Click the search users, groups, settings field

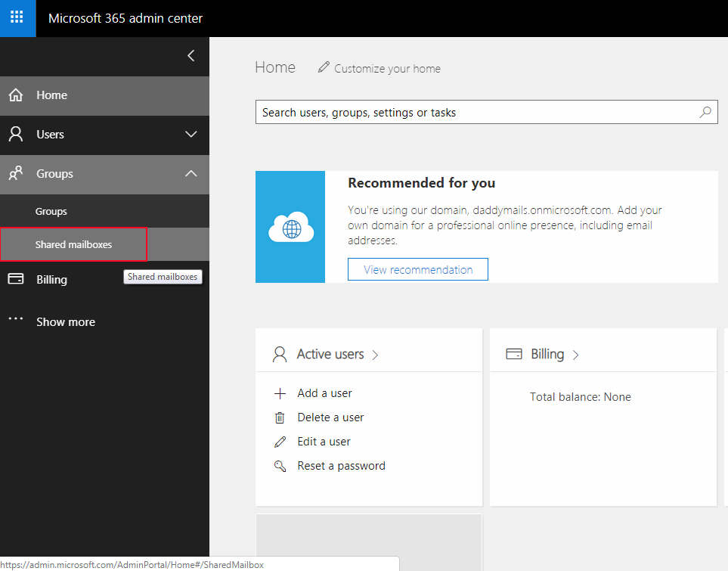pos(487,112)
